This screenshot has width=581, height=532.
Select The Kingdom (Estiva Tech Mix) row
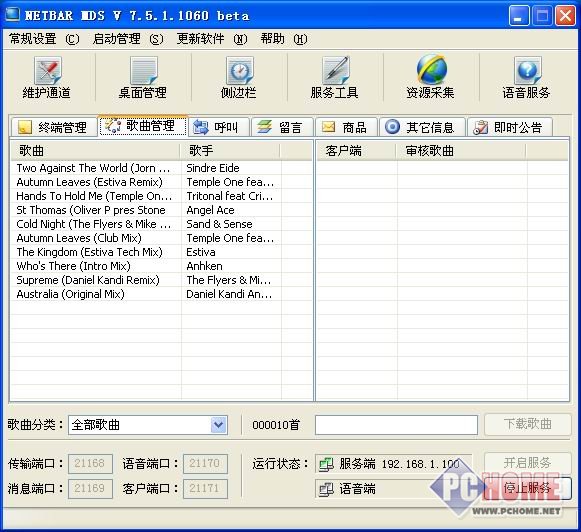pos(89,252)
